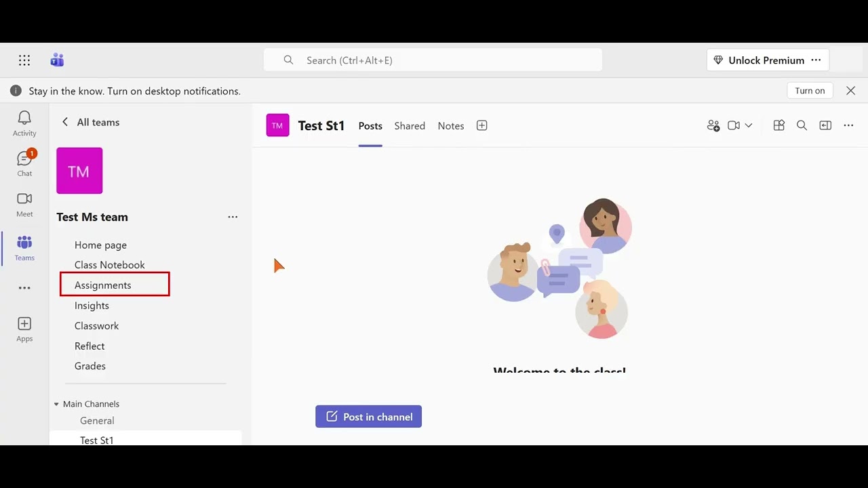Screen dimensions: 868x488
Task: Open the apps grid icon in the channel header
Action: (779, 125)
